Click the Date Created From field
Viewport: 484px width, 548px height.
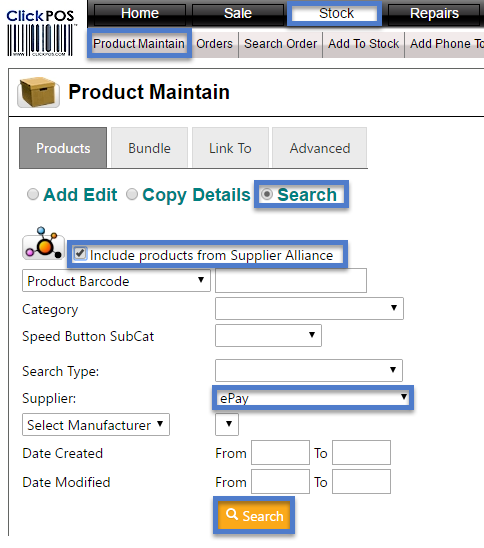280,453
